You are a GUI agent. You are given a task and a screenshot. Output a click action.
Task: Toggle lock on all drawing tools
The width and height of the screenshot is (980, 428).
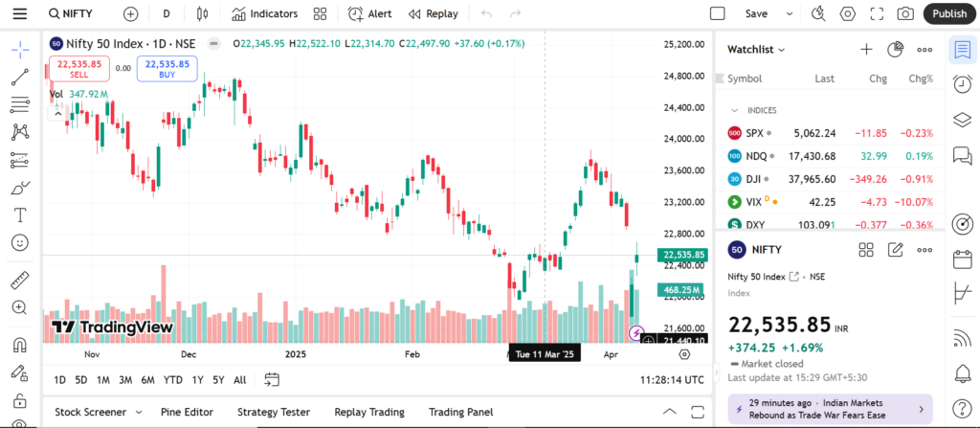[19, 399]
